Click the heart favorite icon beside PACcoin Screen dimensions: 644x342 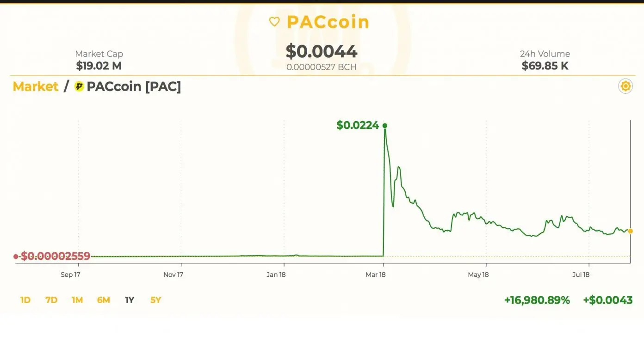tap(274, 22)
